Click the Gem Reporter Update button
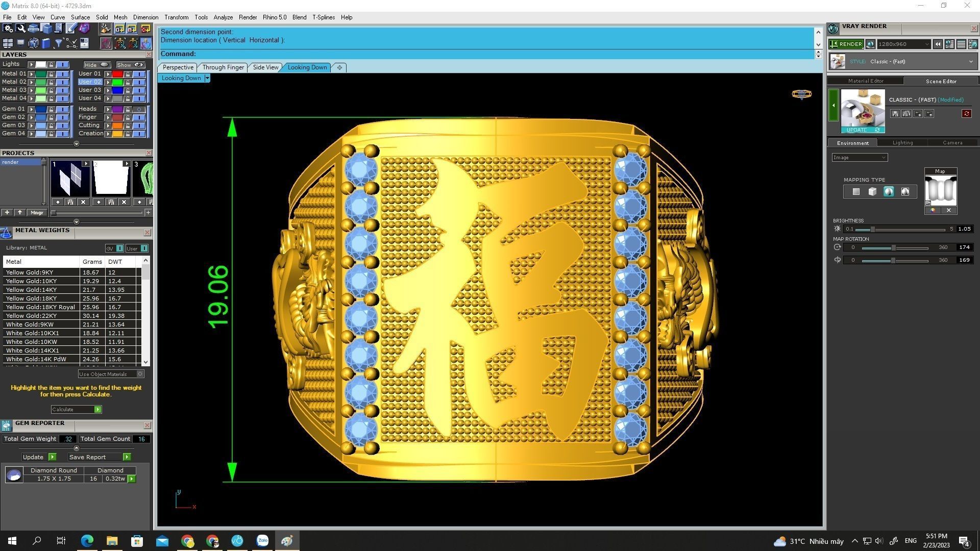 pos(39,457)
